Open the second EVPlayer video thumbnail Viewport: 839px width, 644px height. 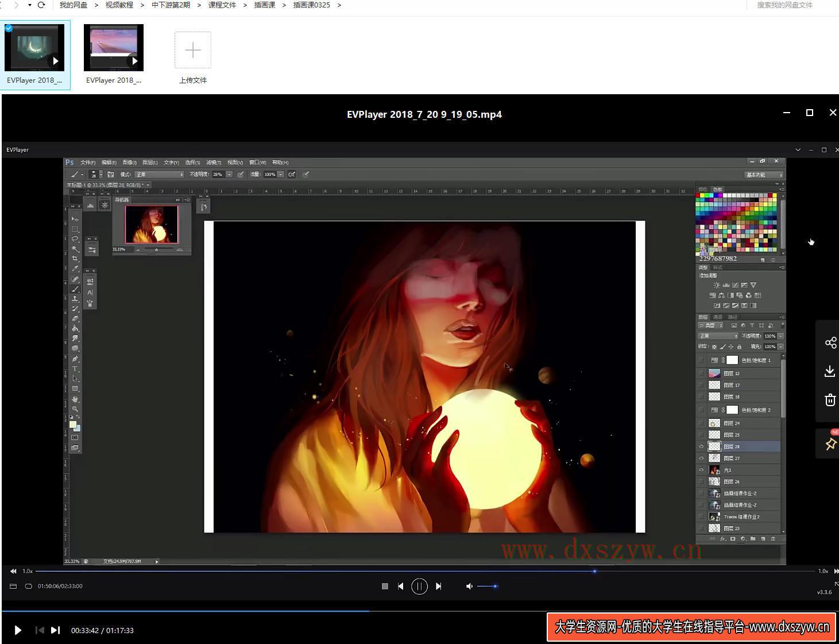coord(114,48)
